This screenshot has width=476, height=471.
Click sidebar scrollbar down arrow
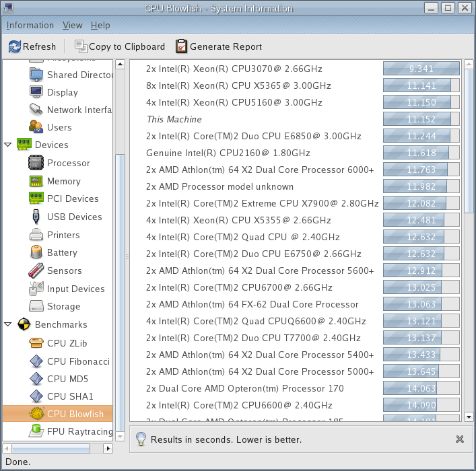121,437
